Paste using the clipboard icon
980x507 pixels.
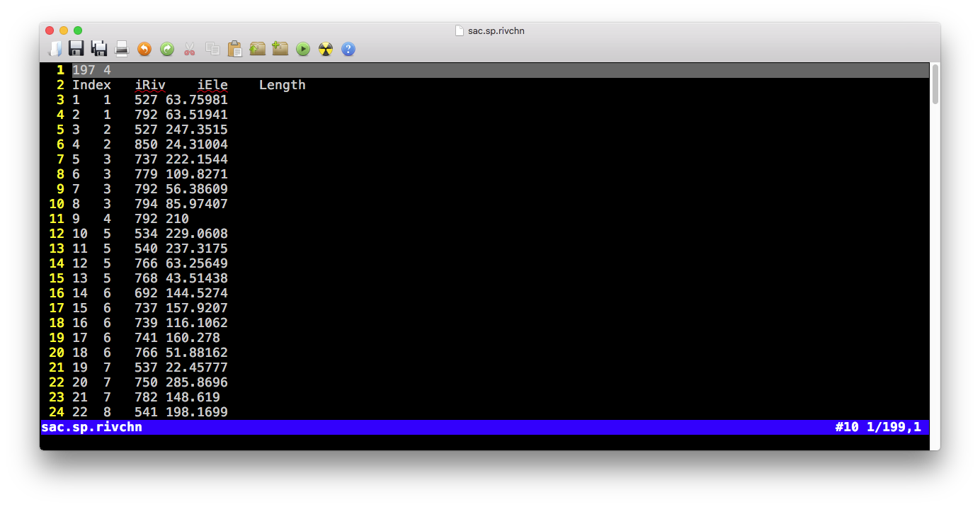[235, 49]
